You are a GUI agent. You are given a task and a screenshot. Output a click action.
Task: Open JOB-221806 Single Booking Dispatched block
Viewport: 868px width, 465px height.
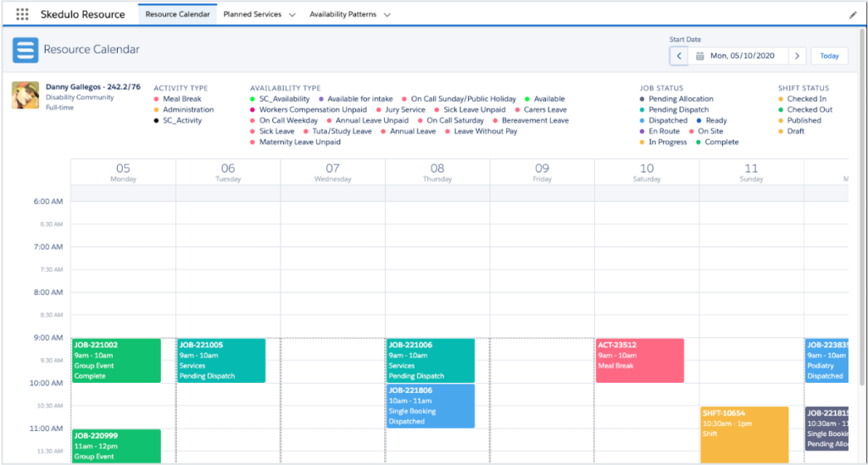point(431,406)
